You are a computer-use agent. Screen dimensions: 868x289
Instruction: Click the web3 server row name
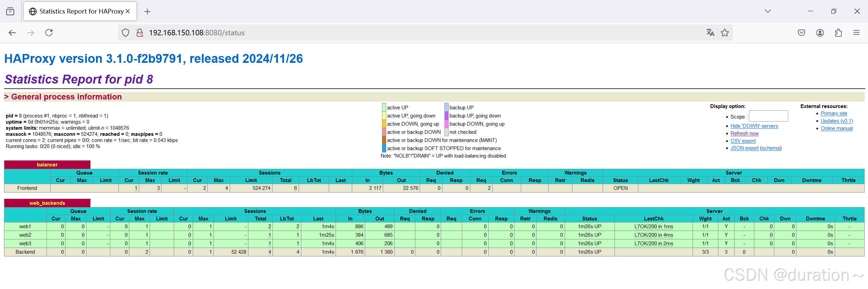[x=25, y=243]
